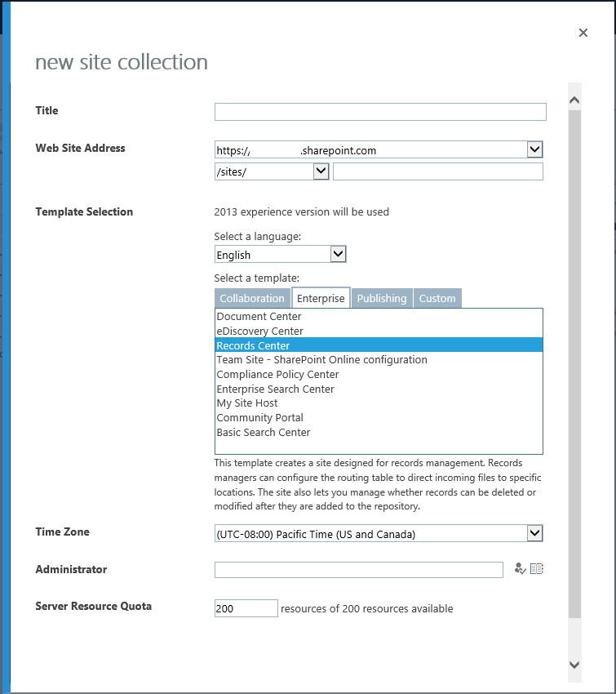Select eDiscovery Center template

379,331
